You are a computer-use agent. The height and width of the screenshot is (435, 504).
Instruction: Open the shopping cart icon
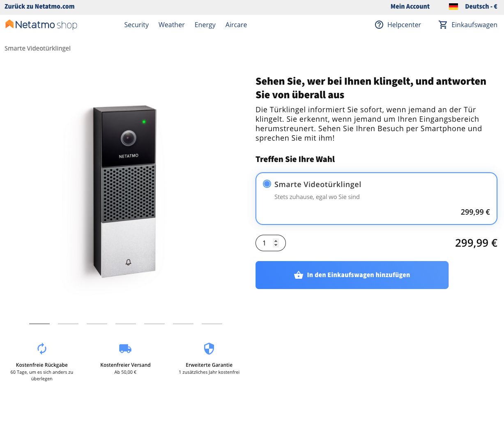(443, 25)
